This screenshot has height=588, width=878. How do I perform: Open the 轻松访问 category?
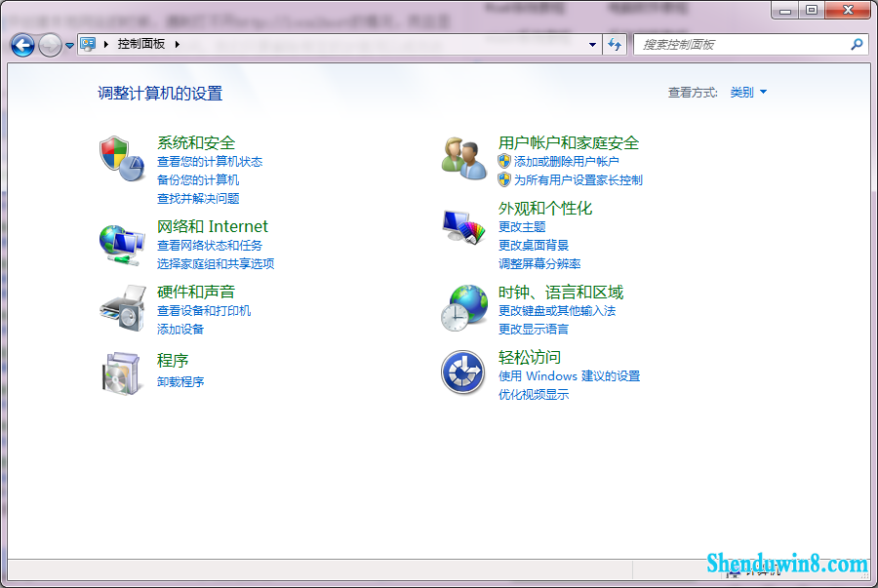(529, 358)
